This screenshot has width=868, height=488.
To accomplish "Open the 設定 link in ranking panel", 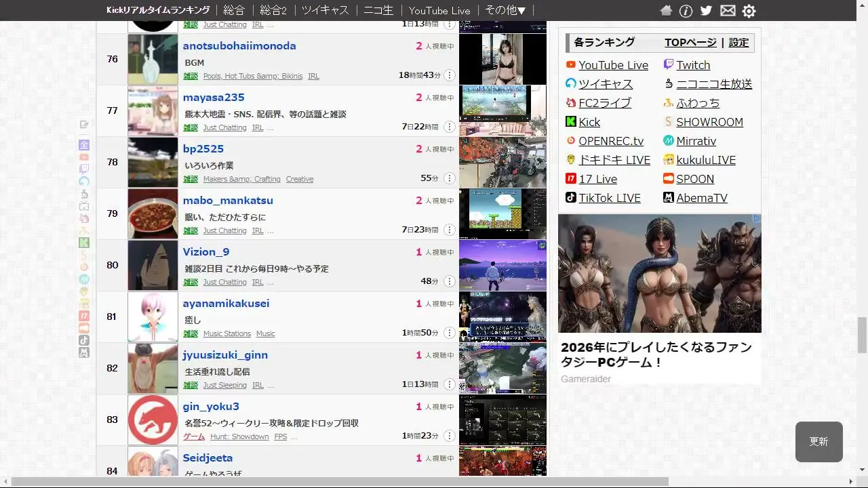I will pyautogui.click(x=738, y=43).
